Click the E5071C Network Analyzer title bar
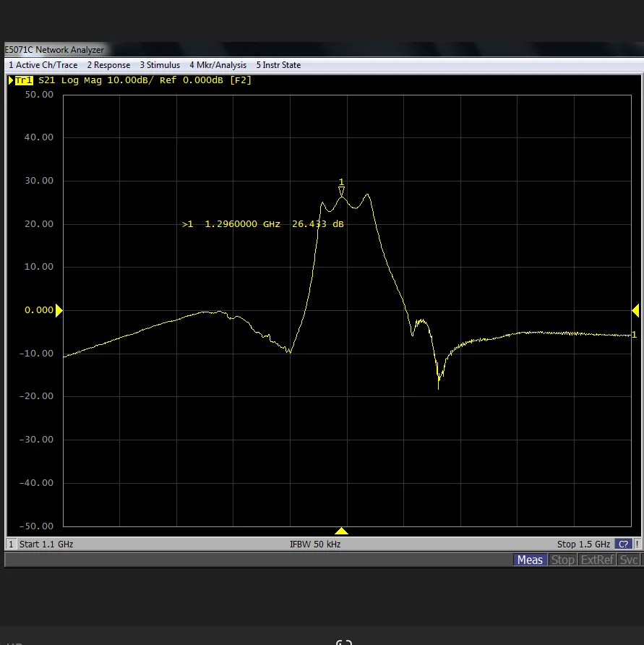 [x=324, y=49]
